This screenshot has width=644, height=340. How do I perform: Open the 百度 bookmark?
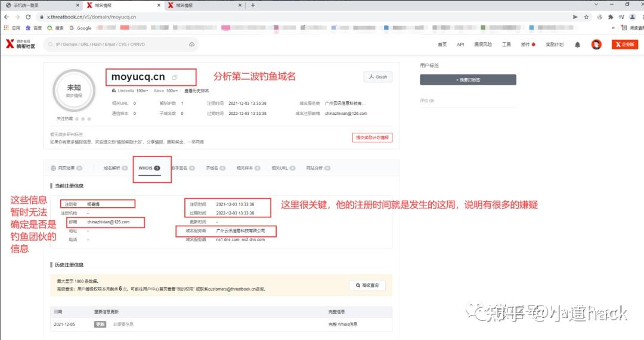pyautogui.click(x=33, y=28)
